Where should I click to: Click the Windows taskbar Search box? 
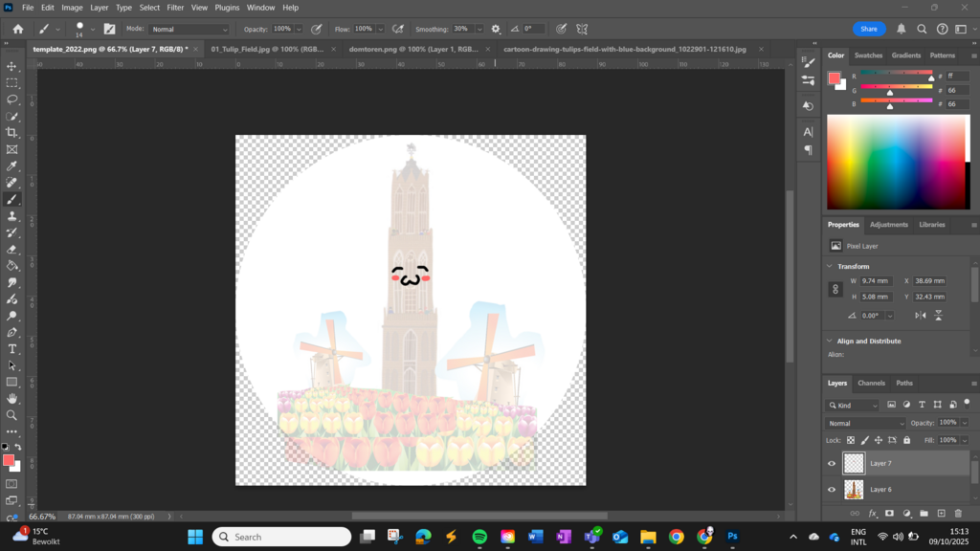pos(282,537)
